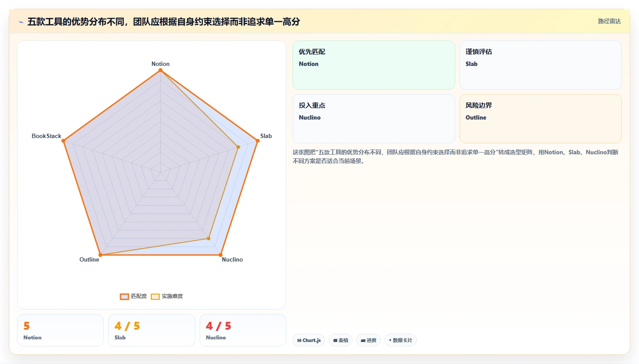
Task: Click the description paragraph starting 这张图把
Action: coord(456,157)
